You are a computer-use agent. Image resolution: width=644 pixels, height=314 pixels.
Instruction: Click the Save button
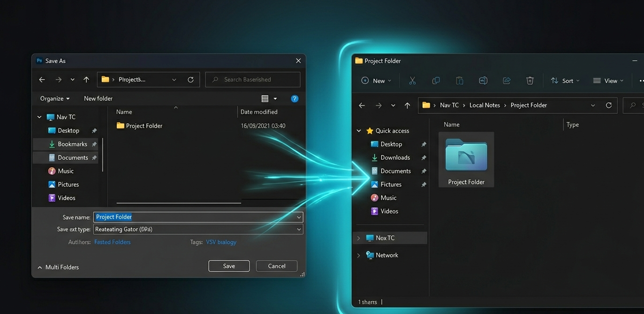pos(229,266)
